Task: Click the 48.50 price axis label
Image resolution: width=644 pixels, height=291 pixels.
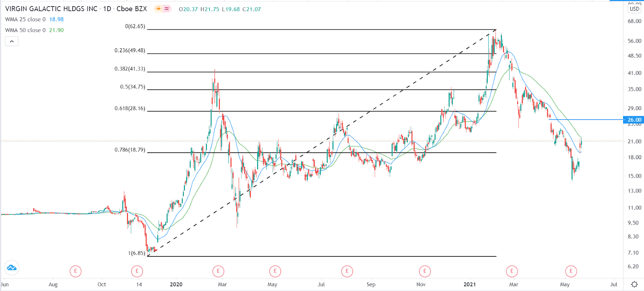Action: [x=634, y=56]
